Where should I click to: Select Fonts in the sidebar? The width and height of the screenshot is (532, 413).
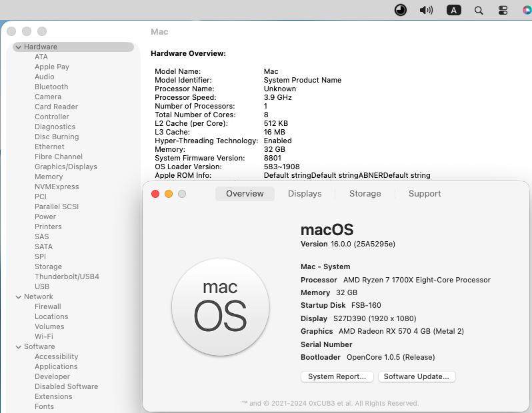pos(44,406)
